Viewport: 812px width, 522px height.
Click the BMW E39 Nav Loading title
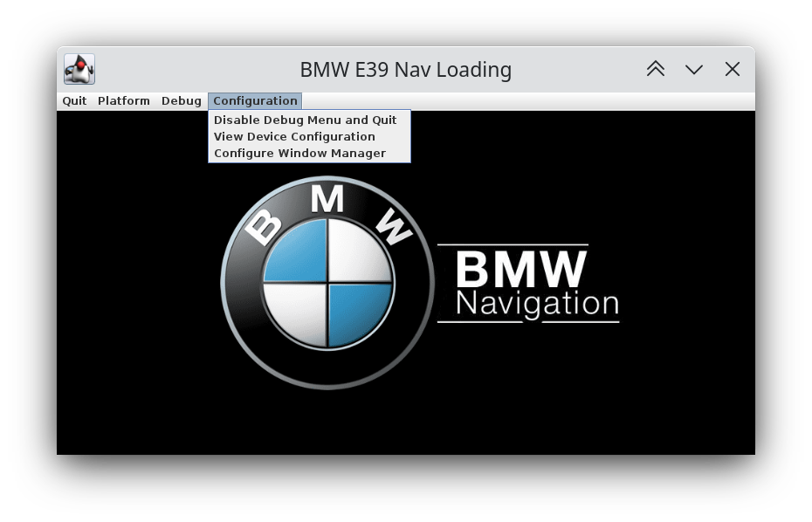406,69
